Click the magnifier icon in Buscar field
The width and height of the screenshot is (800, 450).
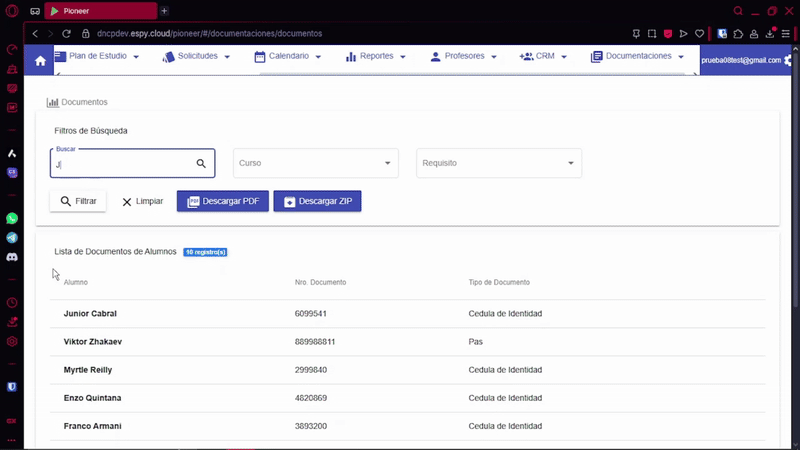pyautogui.click(x=201, y=163)
